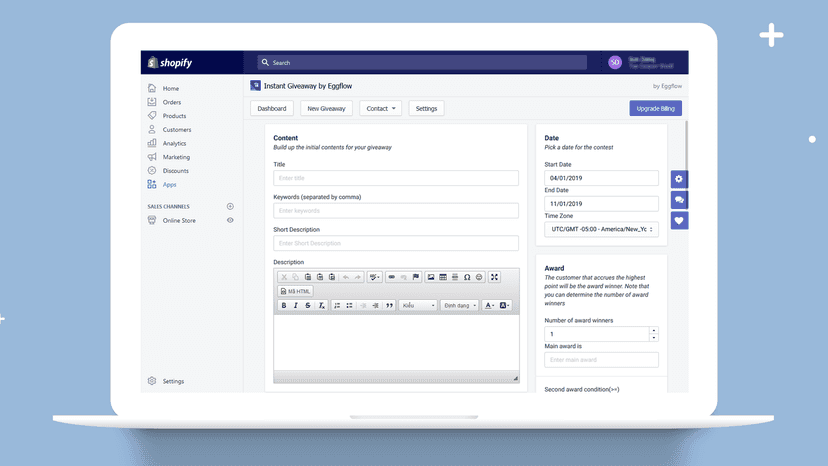Open the Start Date picker
This screenshot has width=828, height=466.
coord(601,178)
